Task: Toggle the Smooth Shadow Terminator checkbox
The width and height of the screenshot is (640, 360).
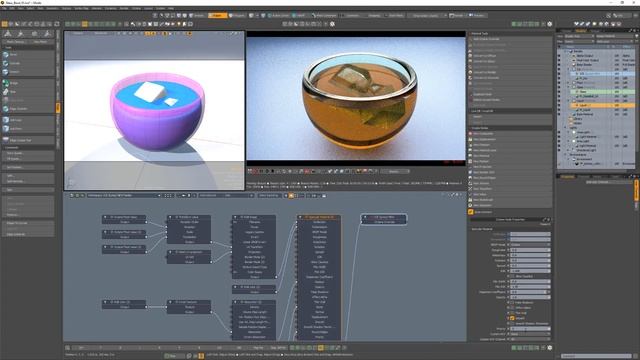Action: [512, 323]
